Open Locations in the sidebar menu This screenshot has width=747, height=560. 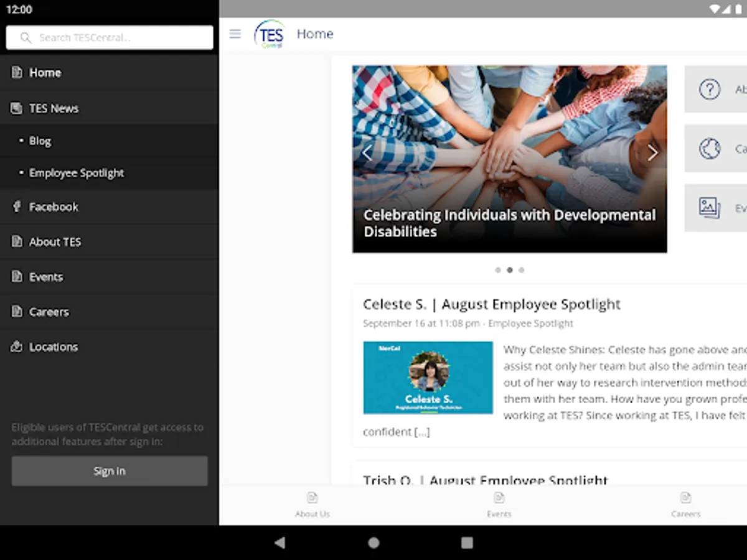pos(109,347)
